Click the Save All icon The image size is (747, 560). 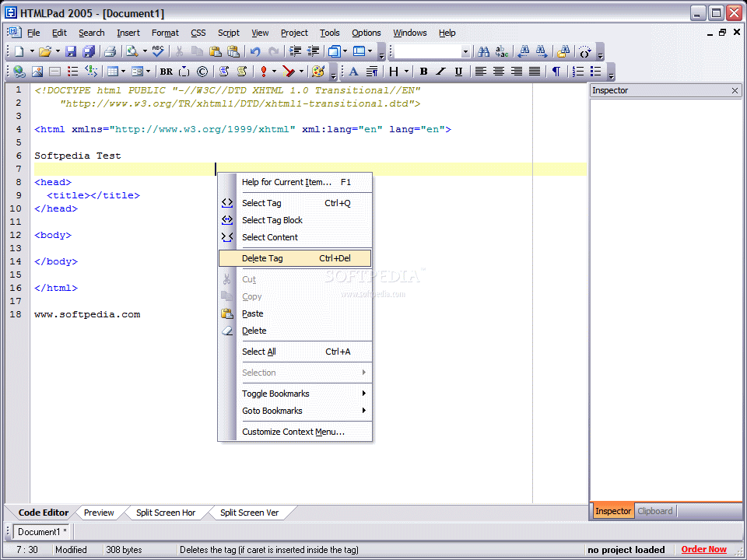click(x=89, y=51)
